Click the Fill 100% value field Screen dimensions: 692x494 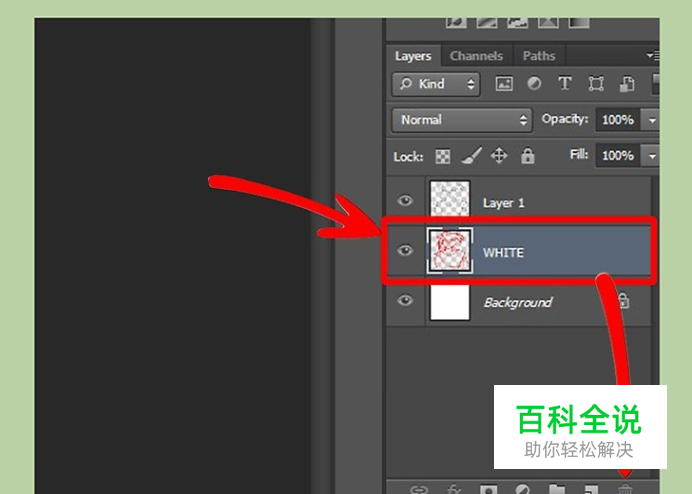pos(617,155)
